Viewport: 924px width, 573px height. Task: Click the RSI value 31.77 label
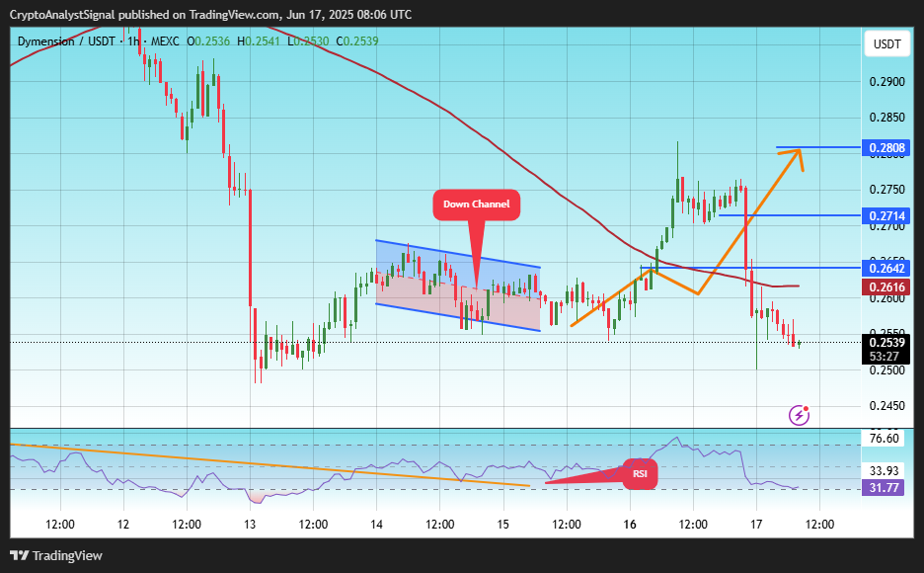pyautogui.click(x=884, y=487)
